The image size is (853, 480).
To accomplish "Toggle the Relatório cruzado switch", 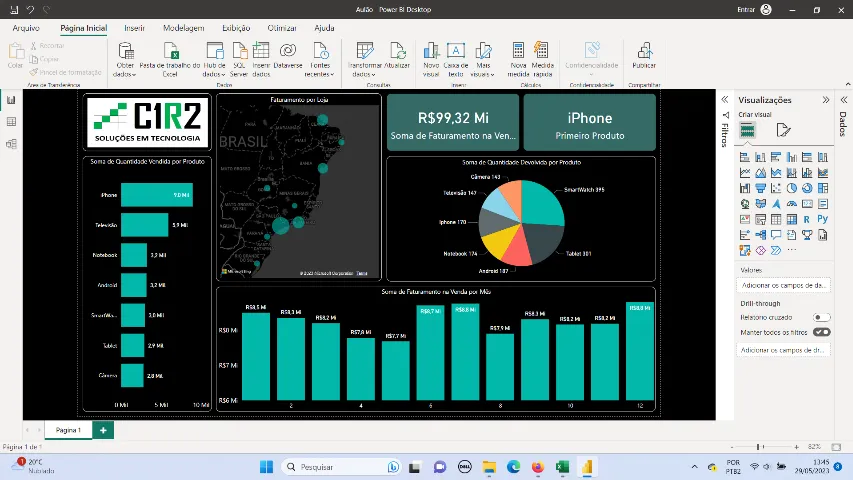I will 821,317.
